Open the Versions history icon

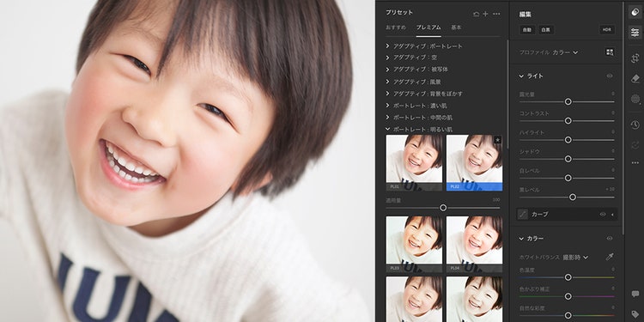[635, 125]
